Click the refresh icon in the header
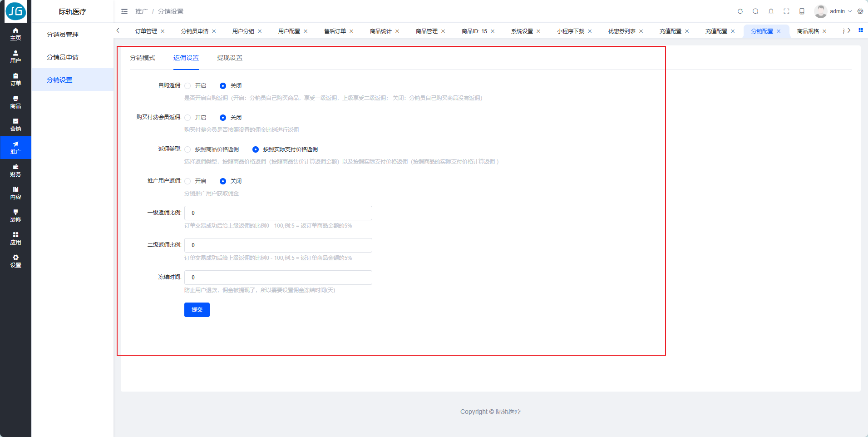The width and height of the screenshot is (868, 437). [740, 11]
